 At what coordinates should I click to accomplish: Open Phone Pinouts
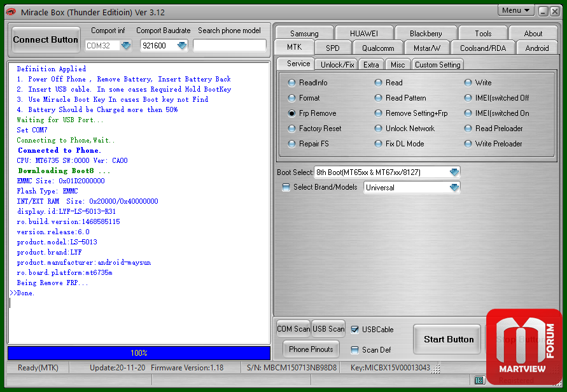(x=311, y=349)
